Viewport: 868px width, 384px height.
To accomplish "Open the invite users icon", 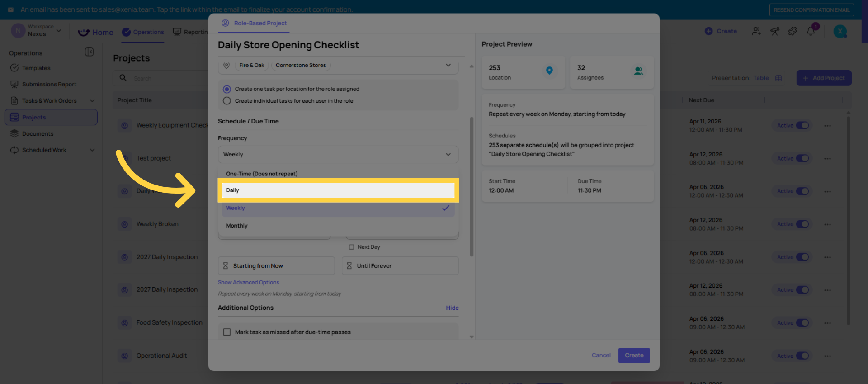I will click(x=756, y=31).
